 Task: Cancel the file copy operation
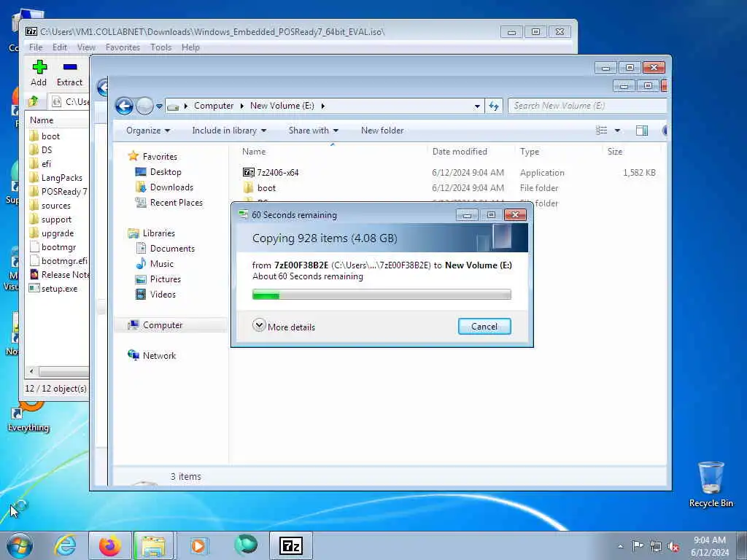click(484, 326)
